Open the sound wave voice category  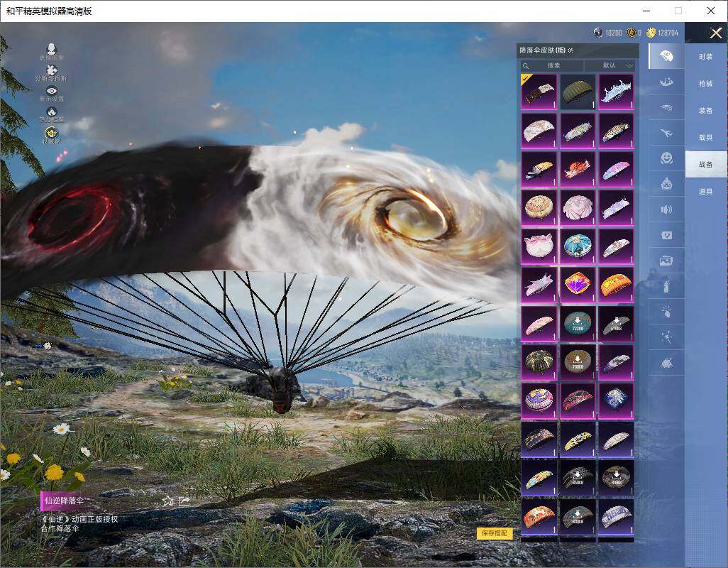coord(667,210)
